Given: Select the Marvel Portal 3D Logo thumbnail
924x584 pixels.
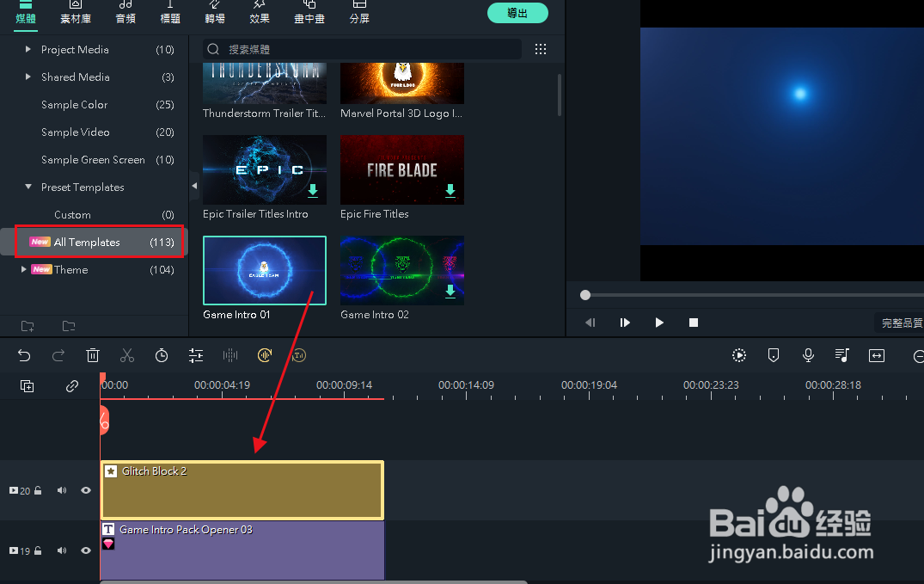Looking at the screenshot, I should pos(402,83).
